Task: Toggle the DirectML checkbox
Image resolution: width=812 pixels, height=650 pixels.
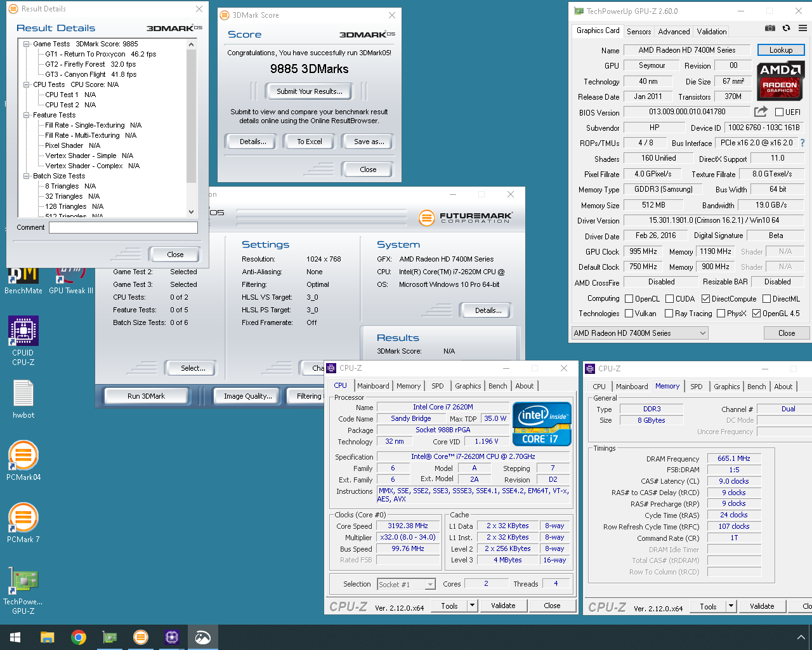Action: coord(766,299)
